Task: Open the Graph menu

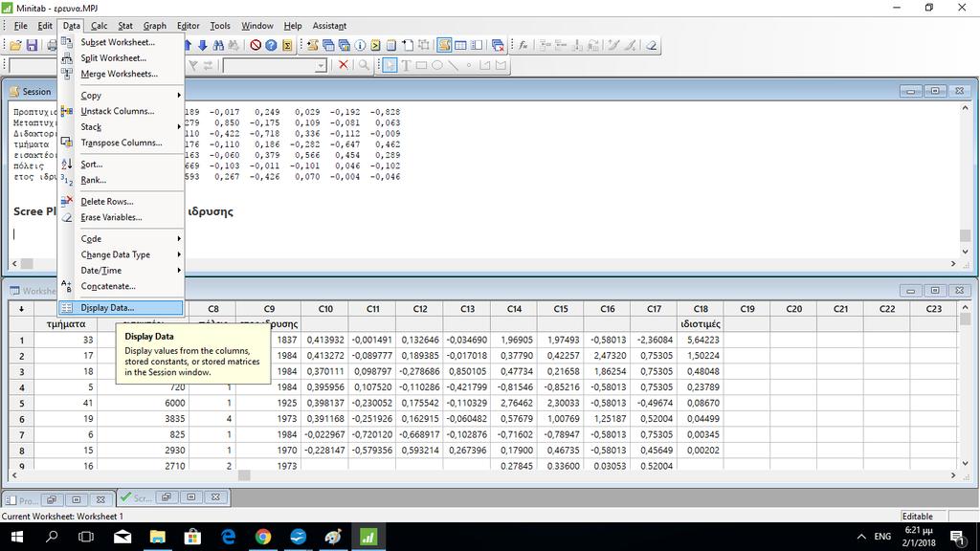Action: pos(154,26)
